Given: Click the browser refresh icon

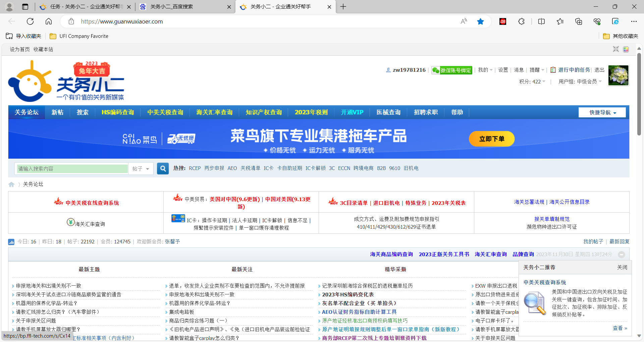Looking at the screenshot, I should (30, 21).
